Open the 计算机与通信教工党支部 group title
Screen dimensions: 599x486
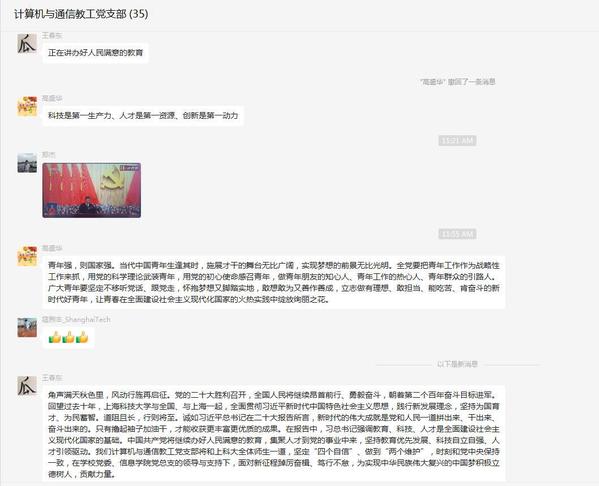pyautogui.click(x=81, y=14)
